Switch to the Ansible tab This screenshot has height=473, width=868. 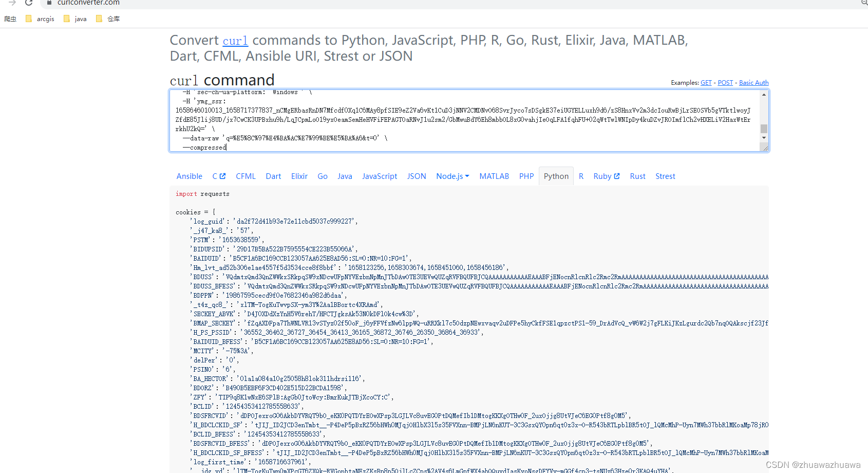[x=190, y=176]
